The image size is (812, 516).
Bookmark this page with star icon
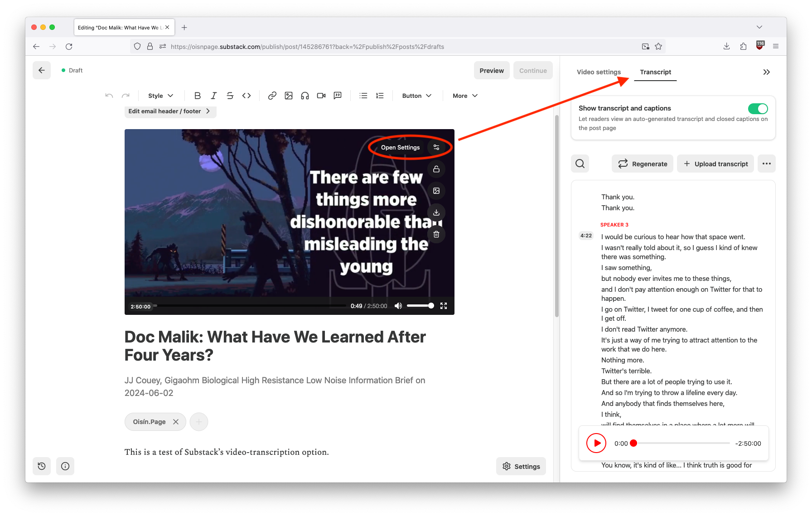[x=658, y=46]
